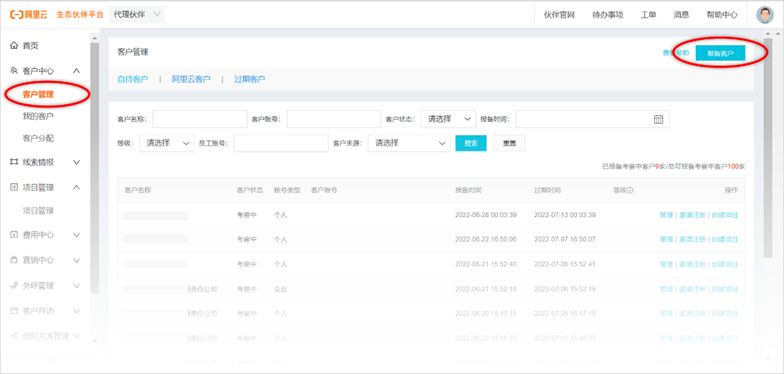Click 管理 in the 2022-06-22 16:50:06 row
The image size is (784, 374).
pyautogui.click(x=666, y=240)
